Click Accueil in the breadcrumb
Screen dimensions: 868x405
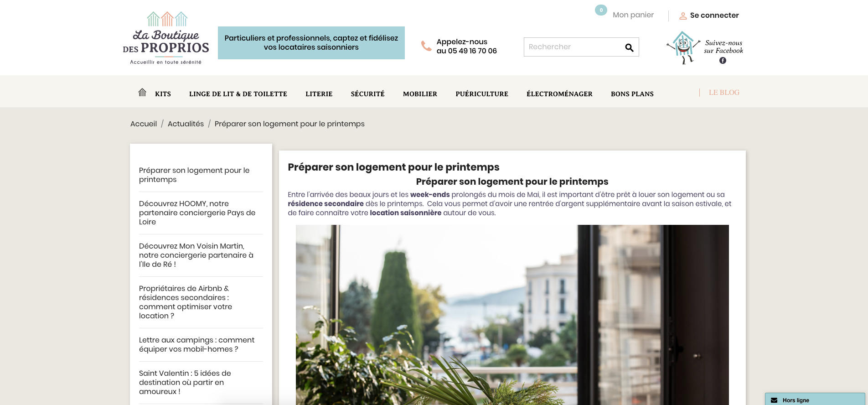point(144,124)
